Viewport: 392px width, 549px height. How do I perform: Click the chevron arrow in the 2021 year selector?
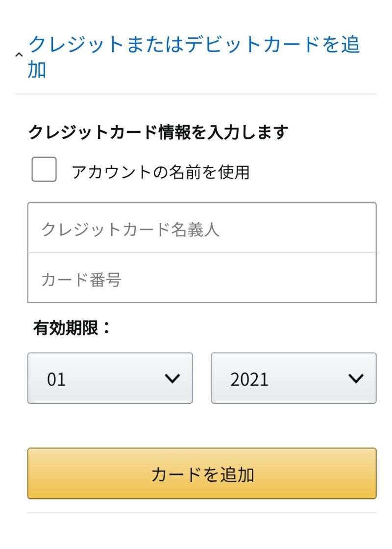[x=356, y=378]
